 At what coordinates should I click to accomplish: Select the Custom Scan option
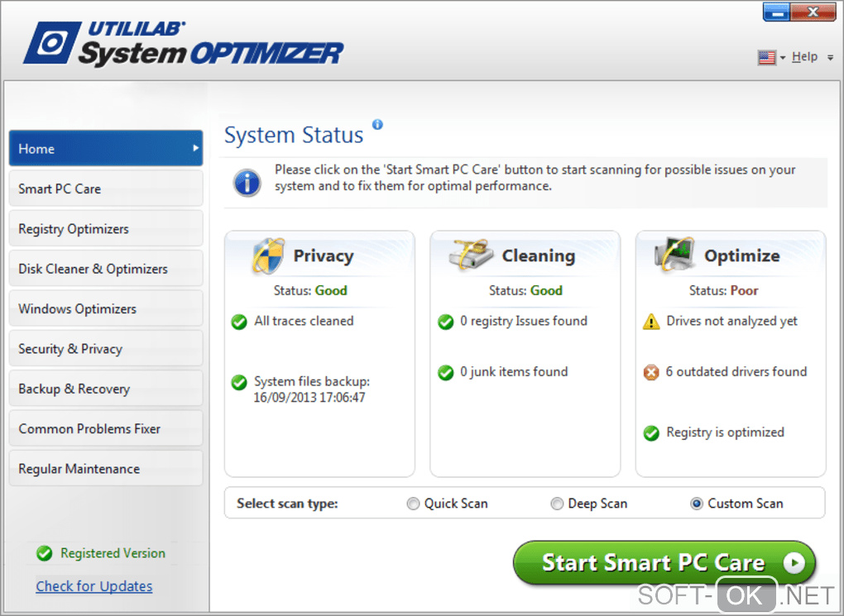697,504
